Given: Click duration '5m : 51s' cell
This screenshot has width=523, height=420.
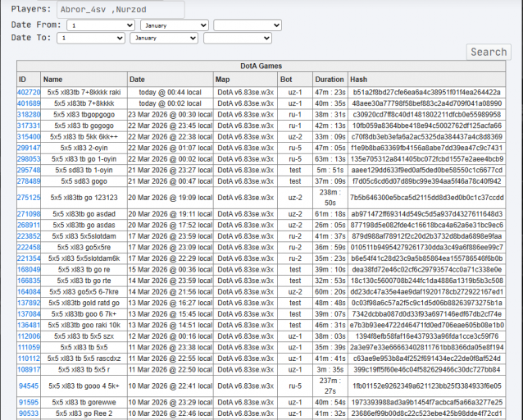Looking at the screenshot, I should [330, 171].
